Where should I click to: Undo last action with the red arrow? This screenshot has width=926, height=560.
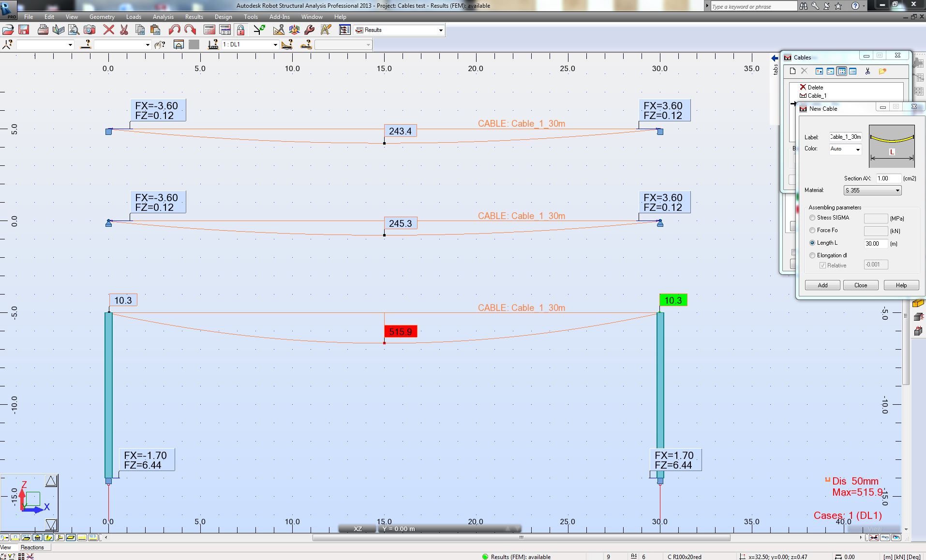pyautogui.click(x=174, y=30)
